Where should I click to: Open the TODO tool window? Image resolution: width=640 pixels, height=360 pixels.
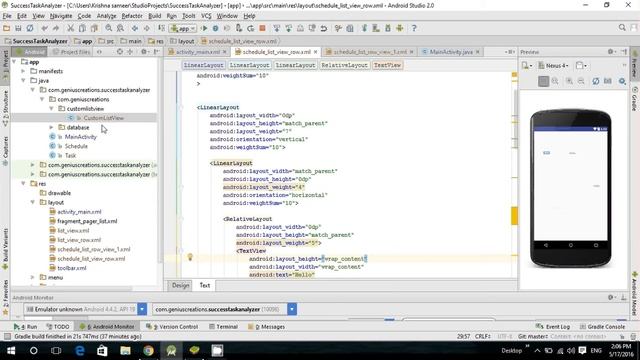click(58, 327)
